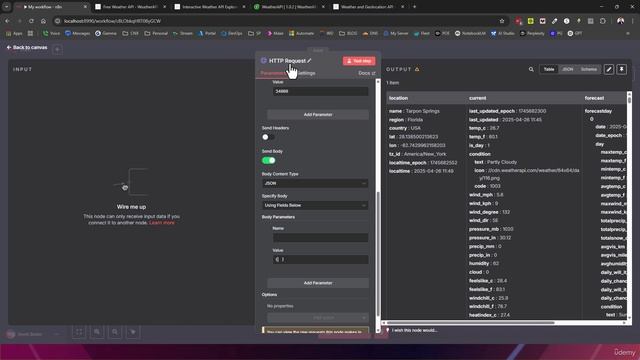Switch to the My workflow n8n browser tab
The image size is (640, 360).
tap(50, 7)
